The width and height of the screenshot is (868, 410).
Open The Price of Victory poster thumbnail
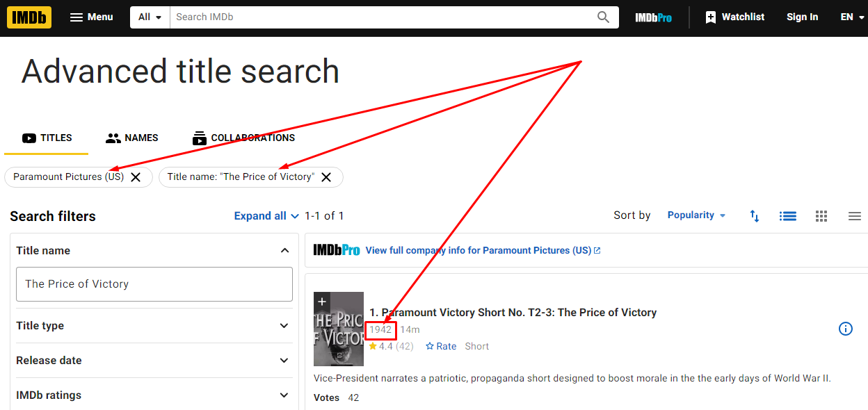pos(339,329)
